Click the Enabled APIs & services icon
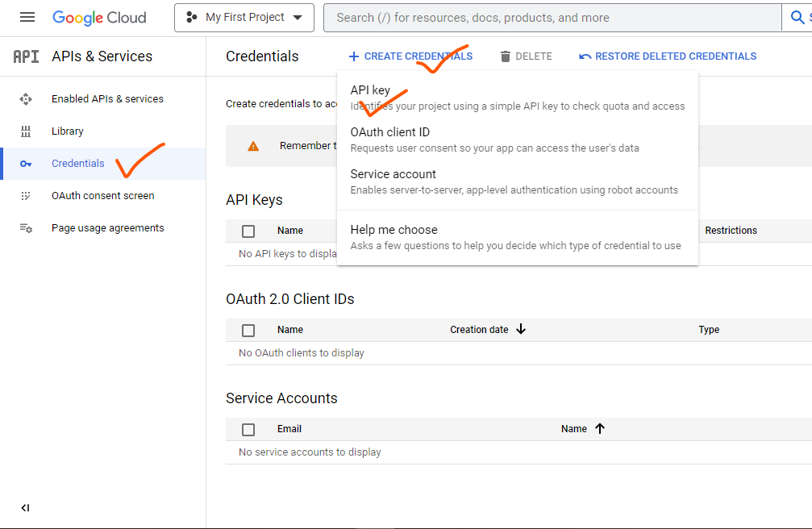Screen dimensions: 812x529 coord(26,99)
